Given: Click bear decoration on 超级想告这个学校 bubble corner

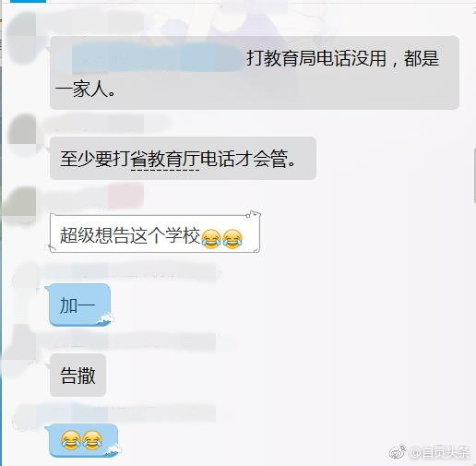Looking at the screenshot, I should point(253,214).
